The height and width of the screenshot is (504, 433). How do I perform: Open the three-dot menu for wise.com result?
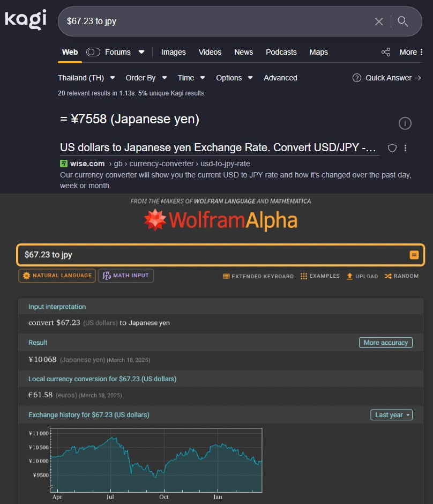tap(406, 148)
